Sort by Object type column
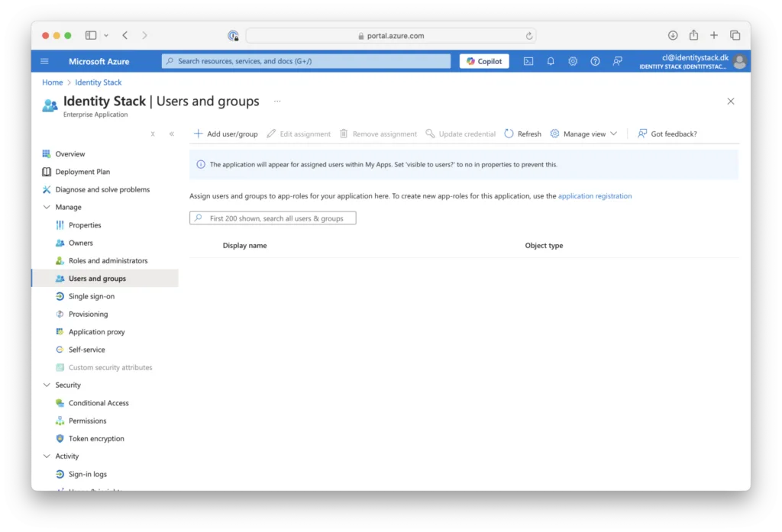The height and width of the screenshot is (532, 782). (x=544, y=245)
